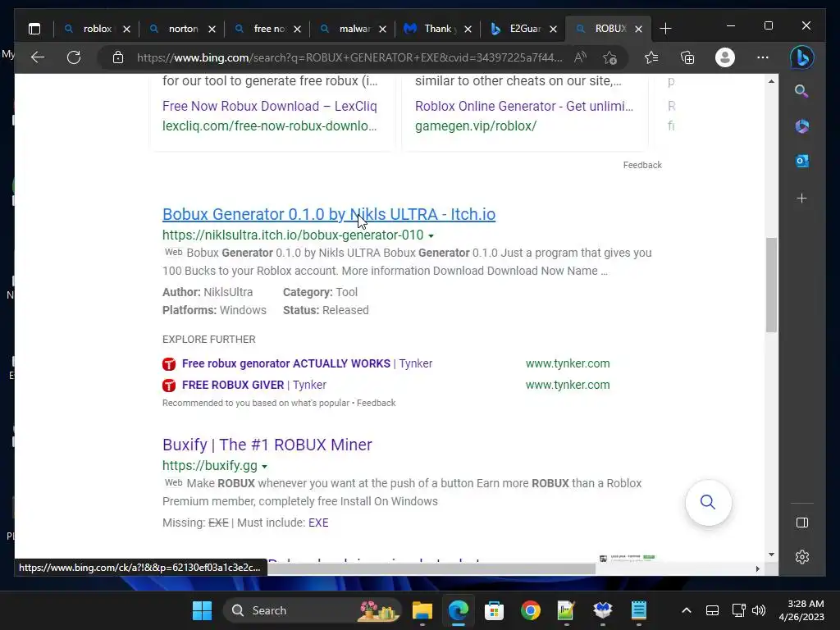Close the ROBUX tab
The width and height of the screenshot is (840, 630).
click(638, 29)
